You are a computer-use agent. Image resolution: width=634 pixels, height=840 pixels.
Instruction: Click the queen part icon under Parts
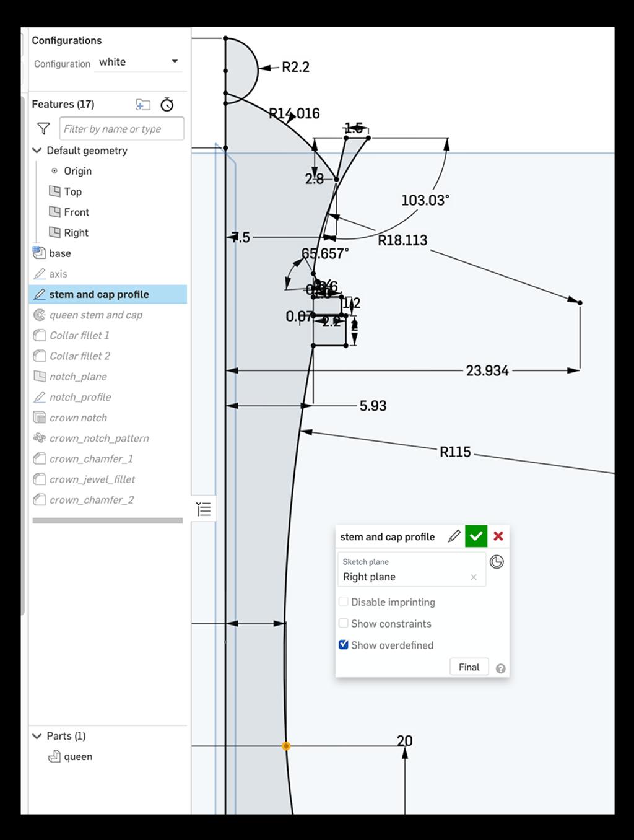click(x=54, y=756)
